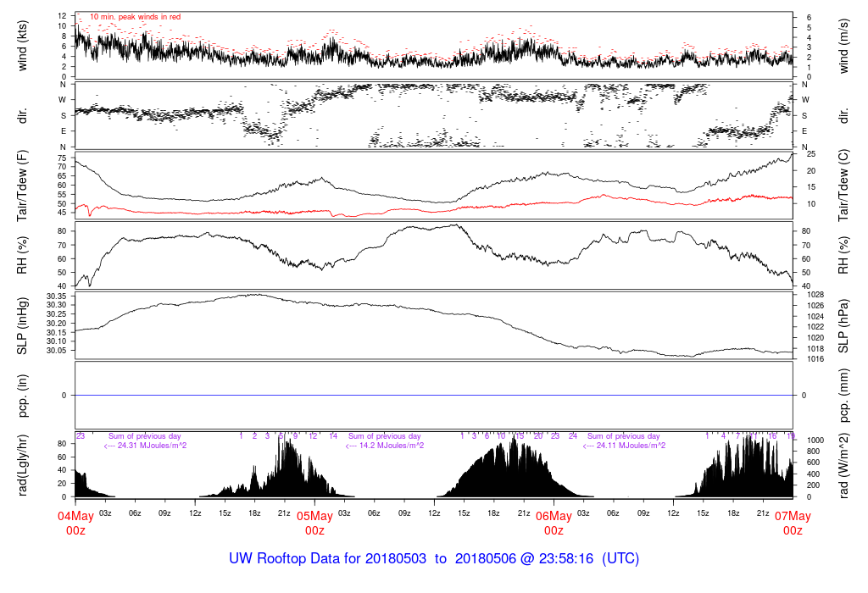Click the 'pcp. (in)' axis label
This screenshot has width=868, height=593.
click(22, 395)
